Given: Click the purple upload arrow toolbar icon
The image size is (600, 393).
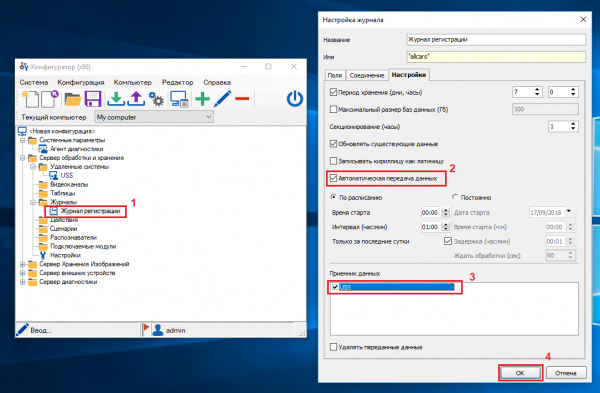Looking at the screenshot, I should (x=136, y=99).
